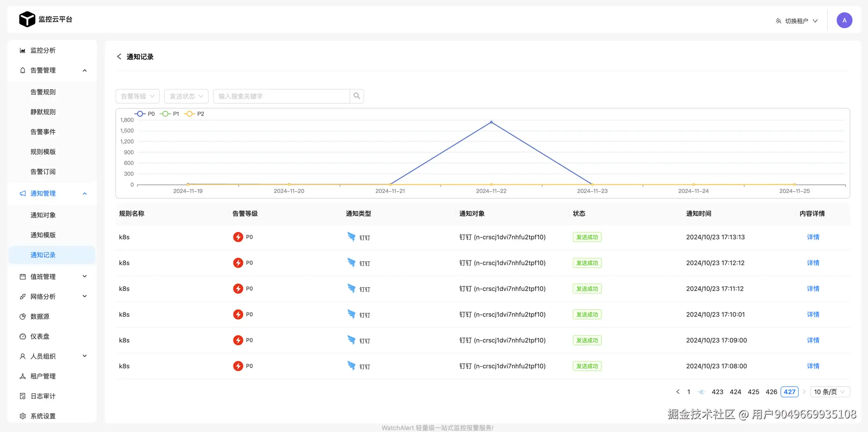The width and height of the screenshot is (868, 432).
Task: Expand the 值班管理 sidebar section
Action: click(x=52, y=277)
